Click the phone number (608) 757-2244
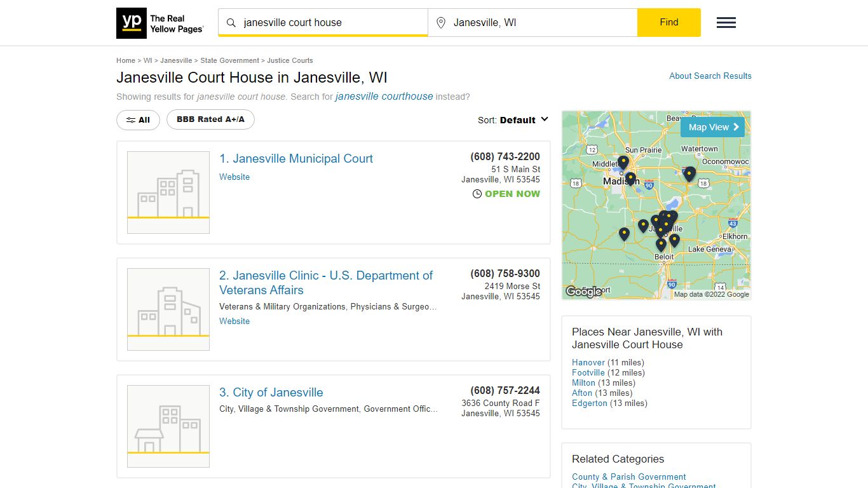Screen dimensions: 868x488 coord(505,390)
